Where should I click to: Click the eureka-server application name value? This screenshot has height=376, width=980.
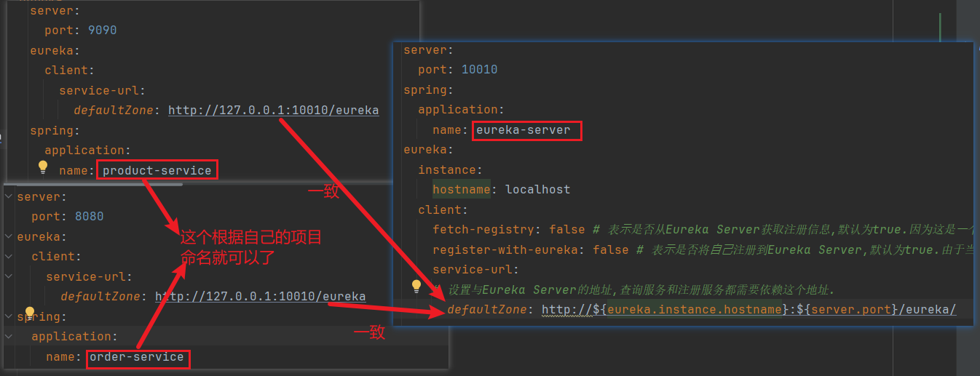(527, 130)
